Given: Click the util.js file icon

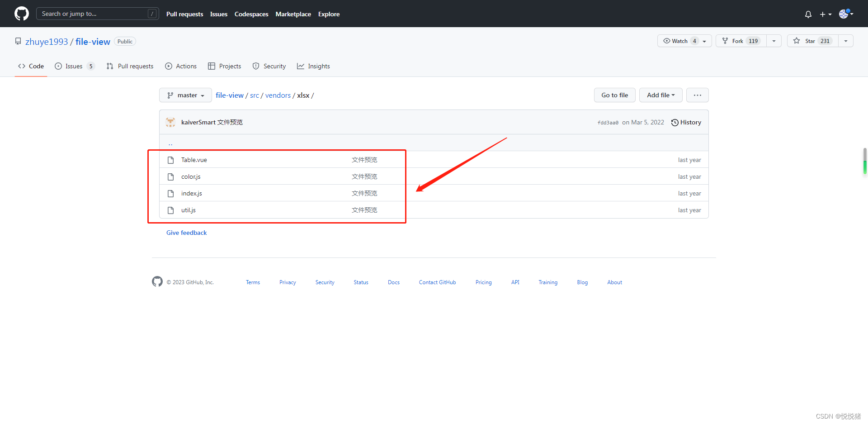Looking at the screenshot, I should (x=171, y=210).
